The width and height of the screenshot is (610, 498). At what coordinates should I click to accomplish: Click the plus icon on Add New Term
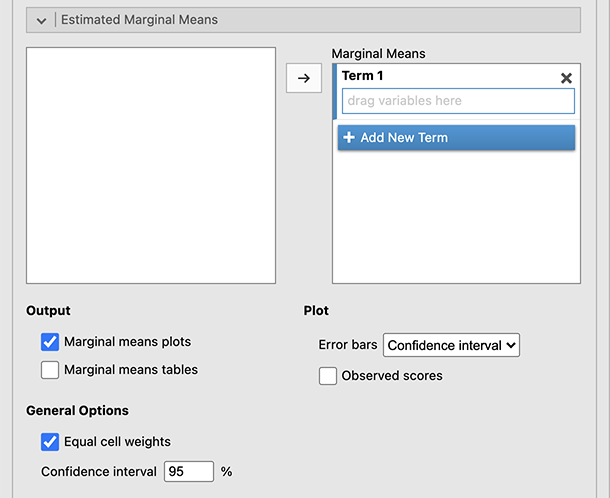pyautogui.click(x=349, y=138)
